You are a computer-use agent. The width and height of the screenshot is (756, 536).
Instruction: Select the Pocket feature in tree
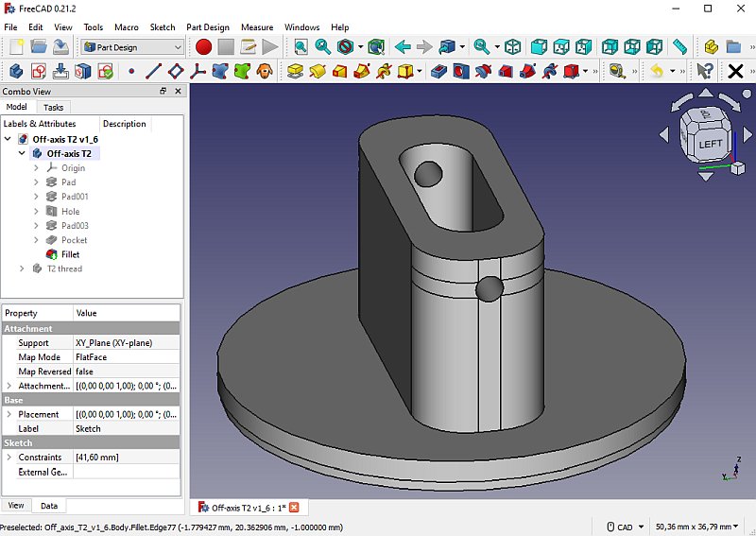click(x=75, y=240)
